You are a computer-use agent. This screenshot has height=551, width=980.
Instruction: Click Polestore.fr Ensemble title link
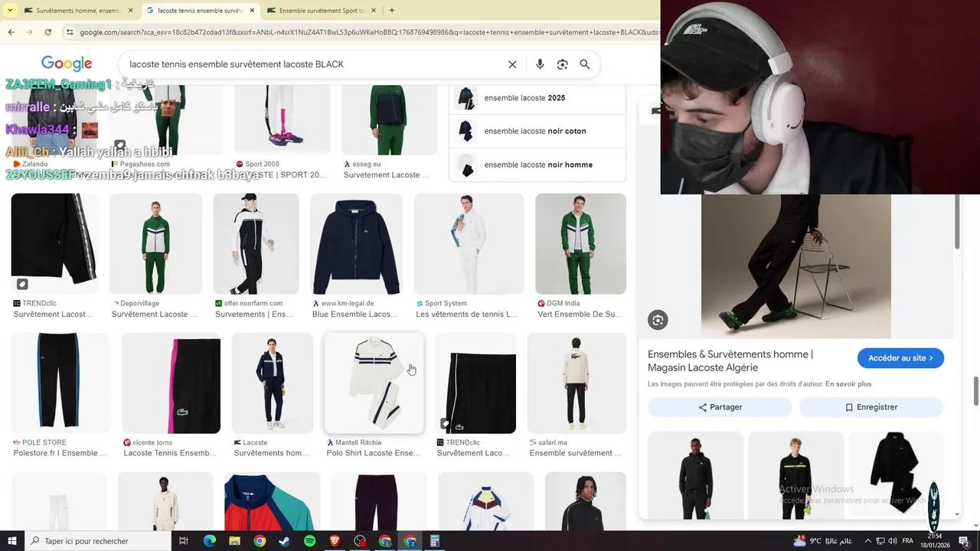[60, 453]
